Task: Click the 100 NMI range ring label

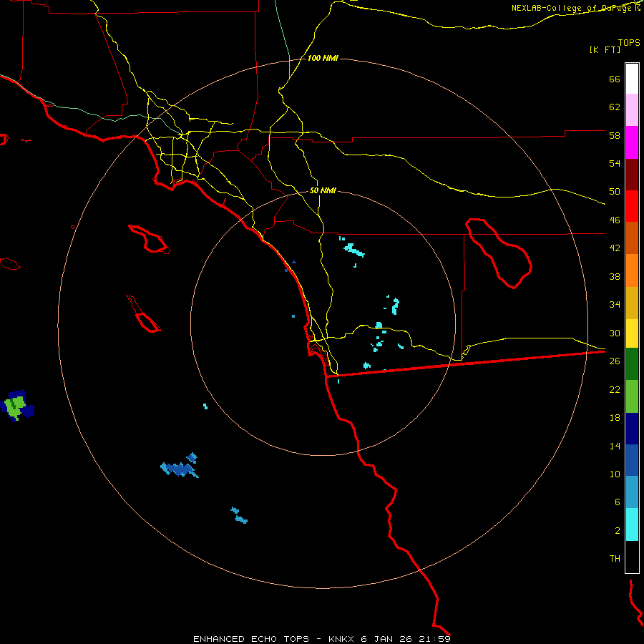Action: pos(323,59)
